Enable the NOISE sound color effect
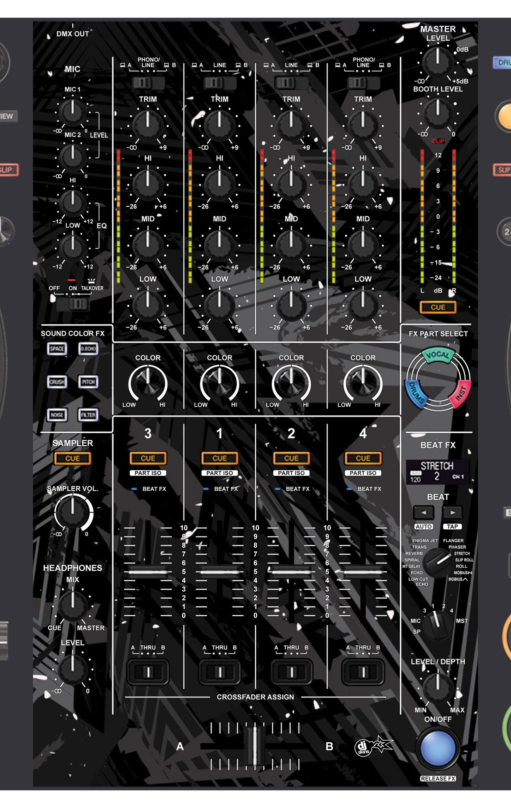This screenshot has height=812, width=511. (x=57, y=415)
